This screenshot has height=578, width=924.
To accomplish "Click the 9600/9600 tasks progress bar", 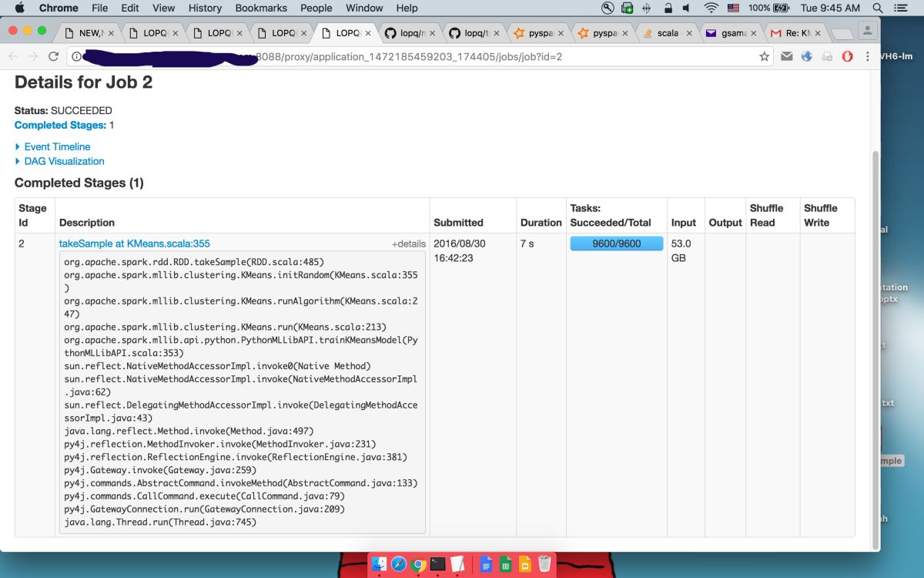I will click(x=617, y=244).
